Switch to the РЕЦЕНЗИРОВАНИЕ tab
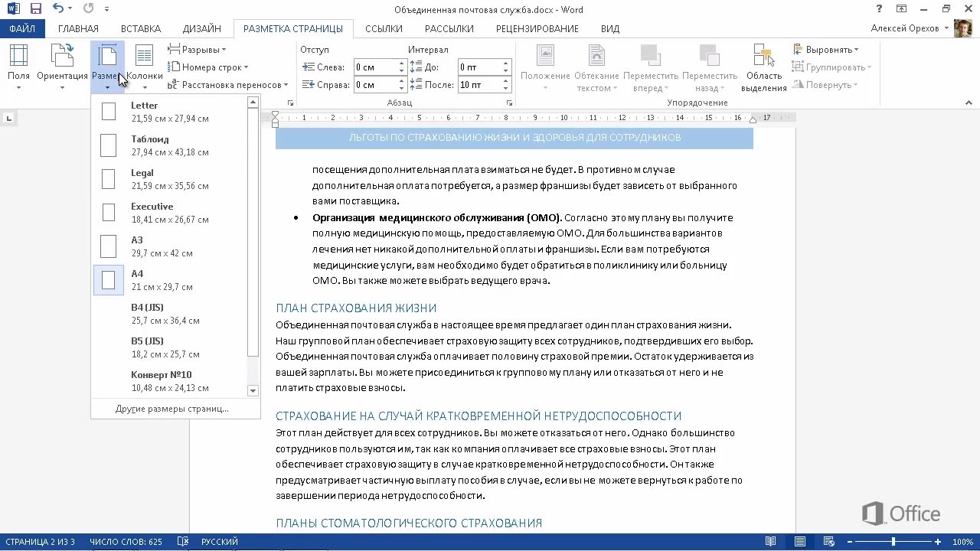 point(537,28)
